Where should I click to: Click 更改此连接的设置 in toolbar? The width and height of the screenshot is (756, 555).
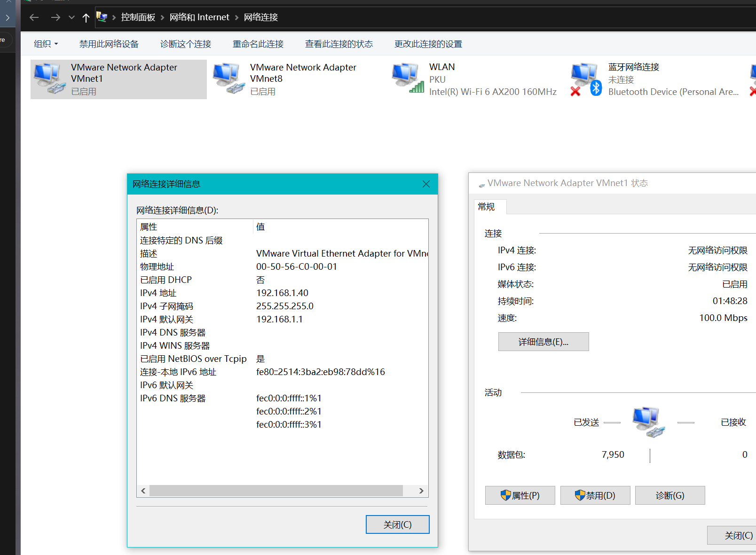click(428, 44)
